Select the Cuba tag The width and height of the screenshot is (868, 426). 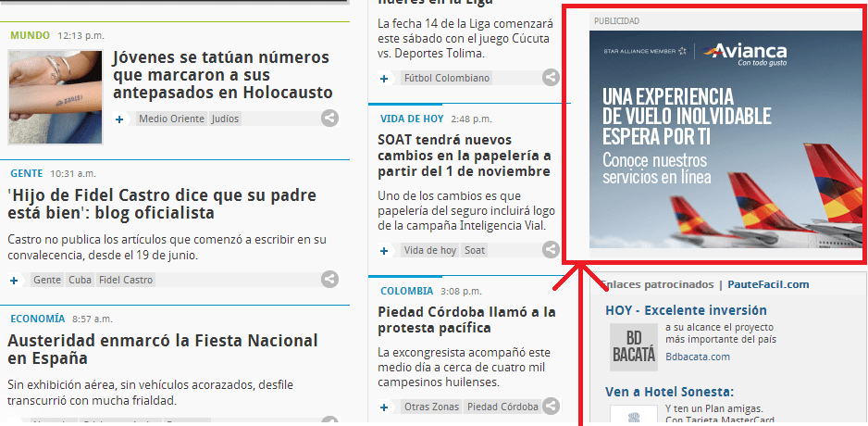[x=81, y=280]
